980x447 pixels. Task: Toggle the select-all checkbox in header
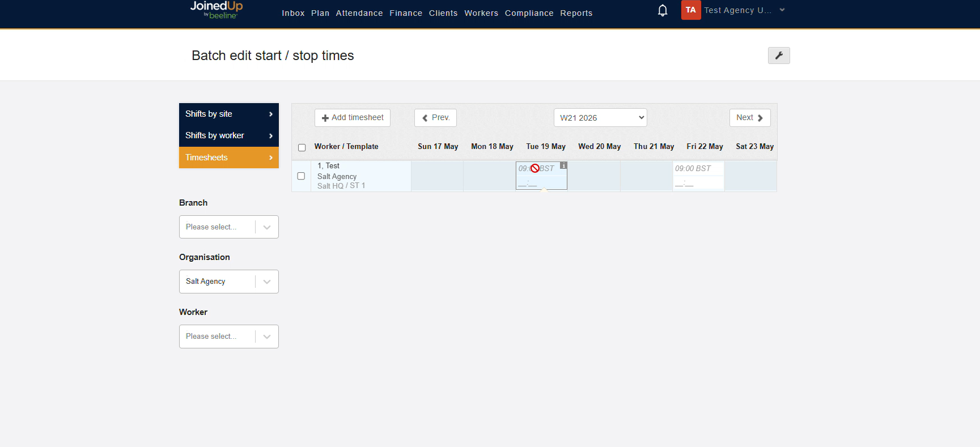[302, 147]
